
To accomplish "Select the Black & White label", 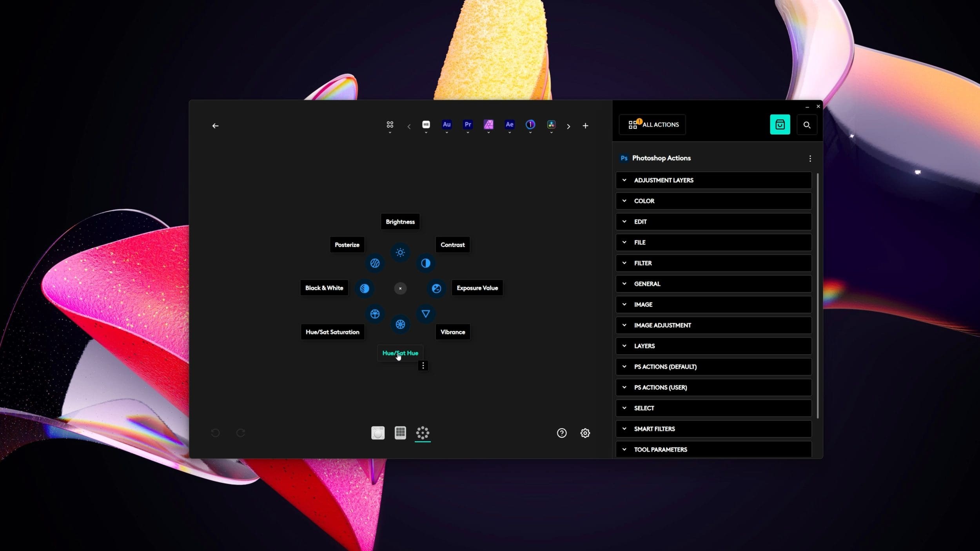I will tap(324, 288).
